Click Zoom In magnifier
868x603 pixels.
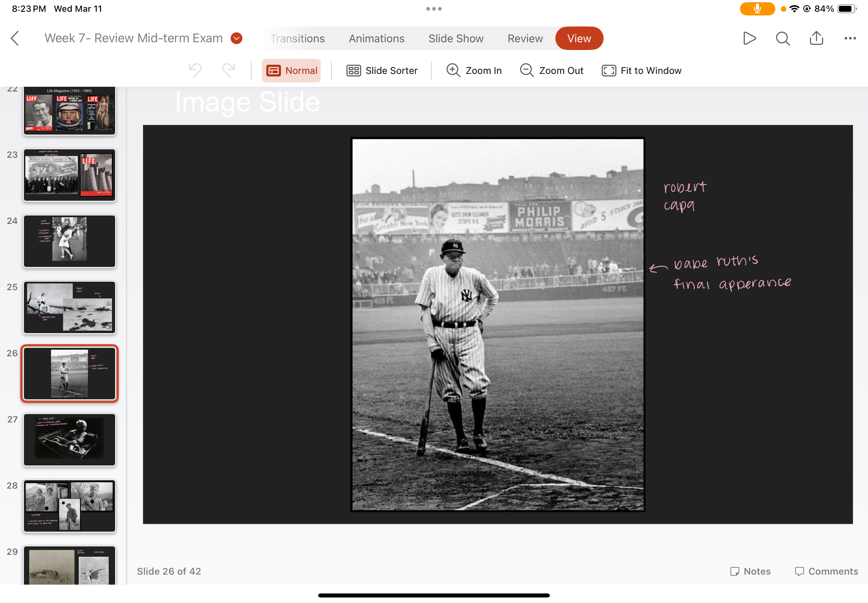pos(474,70)
